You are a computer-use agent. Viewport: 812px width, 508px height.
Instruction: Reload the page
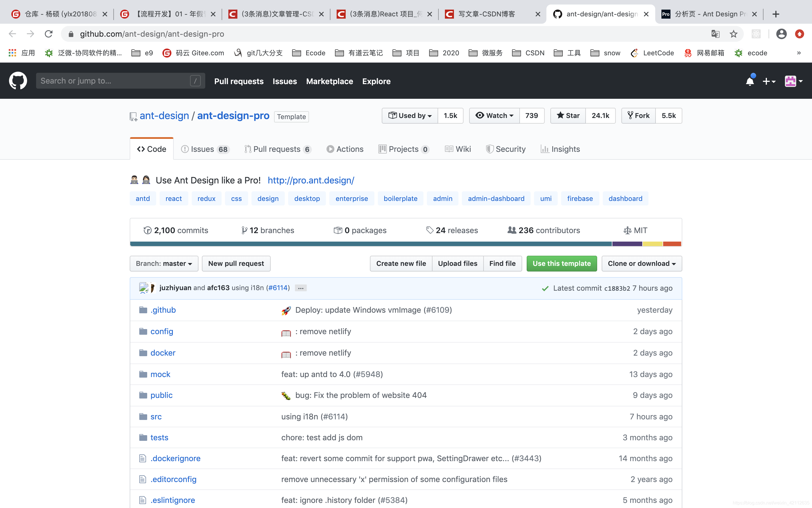[x=49, y=34]
